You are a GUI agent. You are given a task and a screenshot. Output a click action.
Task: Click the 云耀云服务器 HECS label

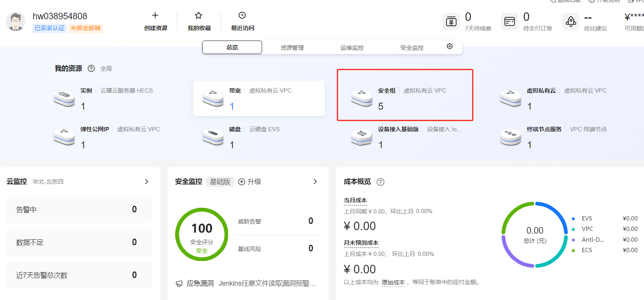(127, 91)
